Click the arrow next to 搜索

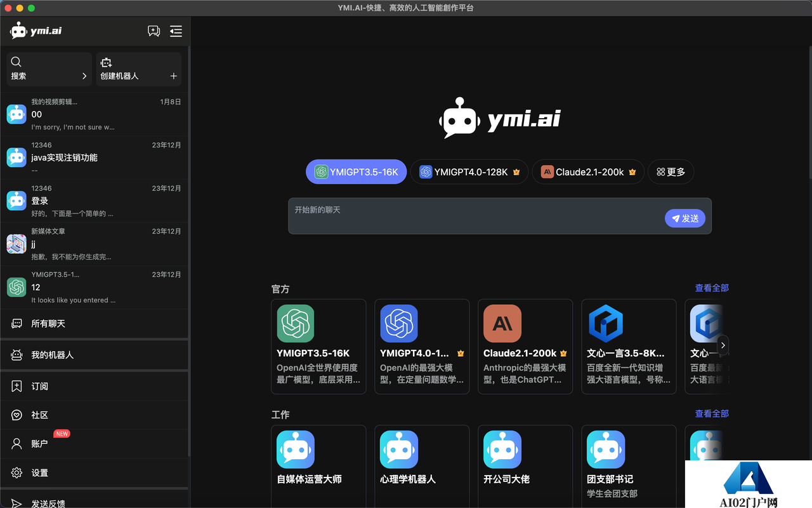pos(84,76)
